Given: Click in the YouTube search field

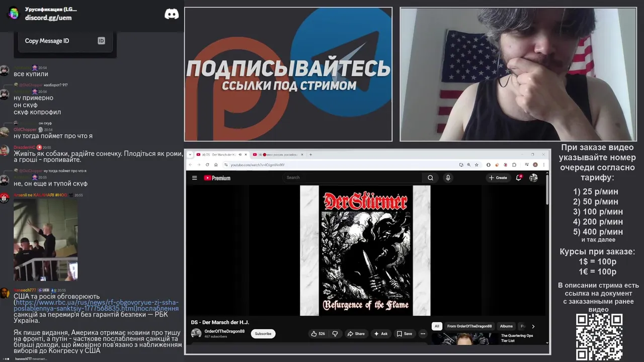Looking at the screenshot, I should (x=352, y=177).
